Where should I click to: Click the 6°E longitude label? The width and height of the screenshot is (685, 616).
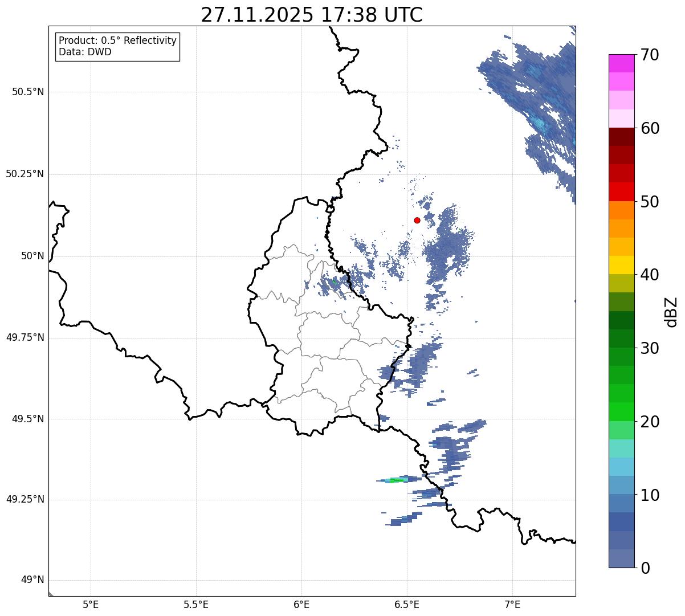click(301, 605)
